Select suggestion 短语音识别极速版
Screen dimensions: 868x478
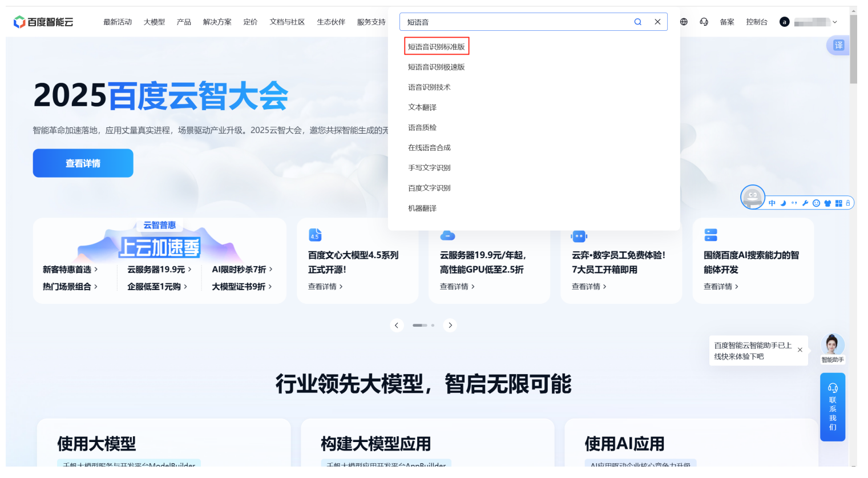[x=437, y=67]
